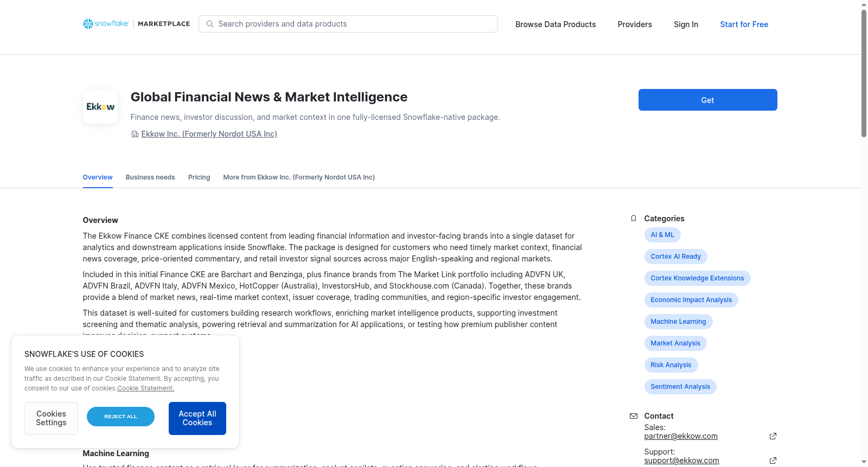Open the Snowflake logo home link
The height and width of the screenshot is (467, 868).
pyautogui.click(x=106, y=24)
